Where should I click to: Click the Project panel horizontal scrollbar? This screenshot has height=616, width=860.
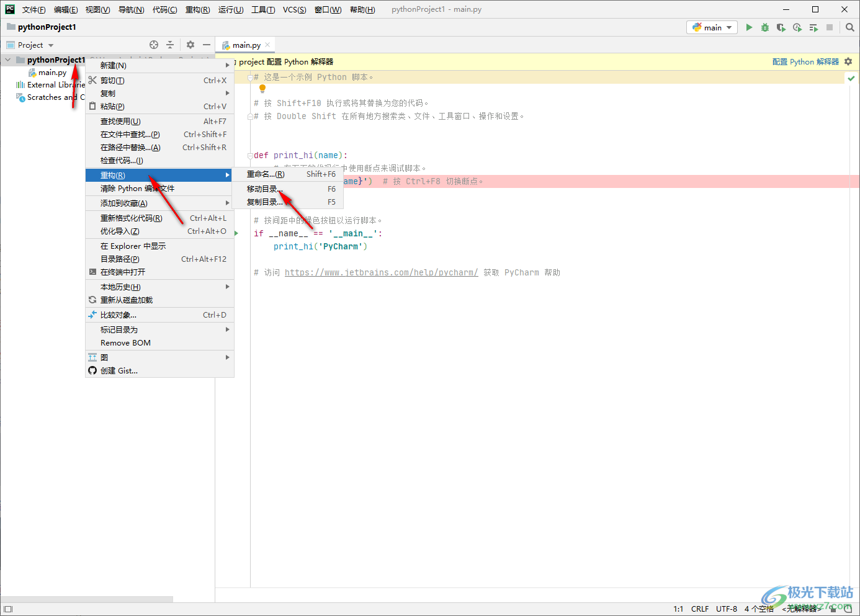pyautogui.click(x=87, y=599)
